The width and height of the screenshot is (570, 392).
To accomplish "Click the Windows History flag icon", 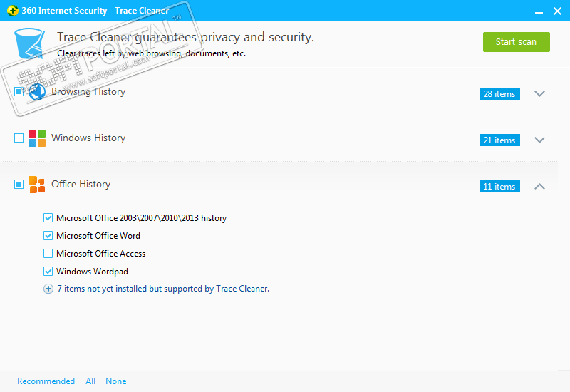I will (x=37, y=138).
